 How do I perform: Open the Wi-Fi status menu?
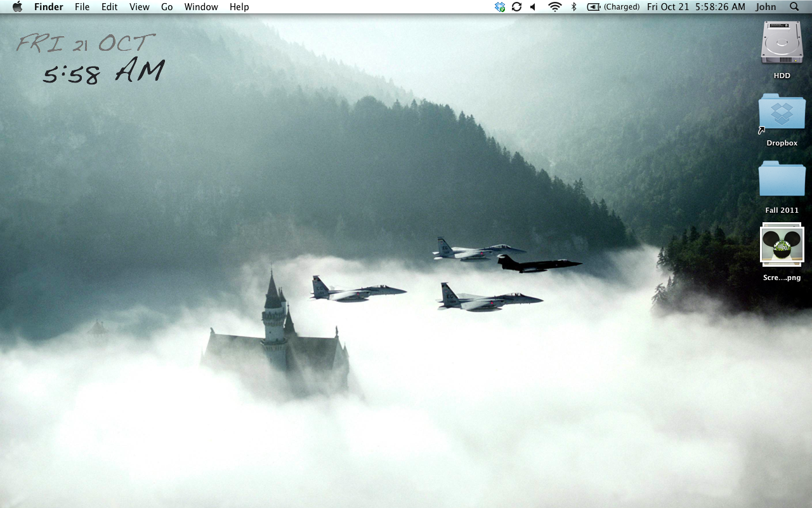pos(555,6)
